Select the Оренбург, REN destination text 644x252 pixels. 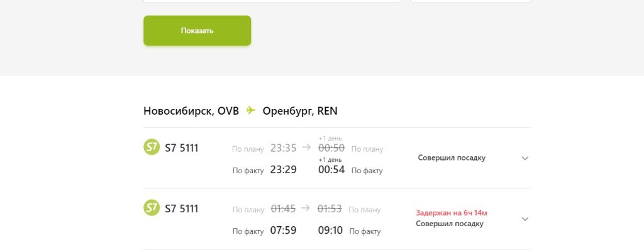[x=300, y=112]
